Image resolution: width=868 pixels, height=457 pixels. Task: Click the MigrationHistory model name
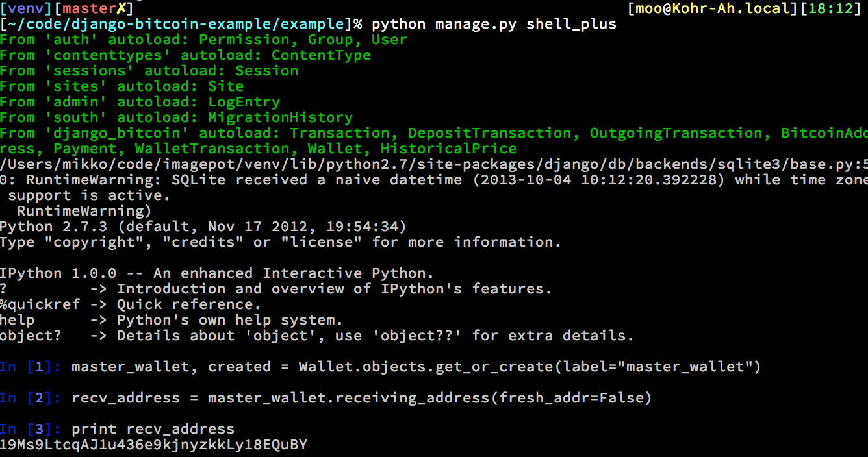[280, 117]
